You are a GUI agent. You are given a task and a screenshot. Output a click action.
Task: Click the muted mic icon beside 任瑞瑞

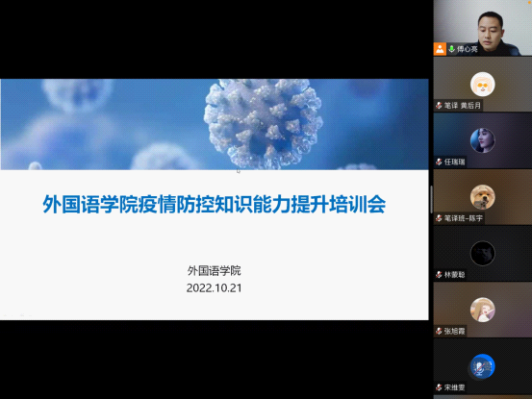click(x=439, y=162)
